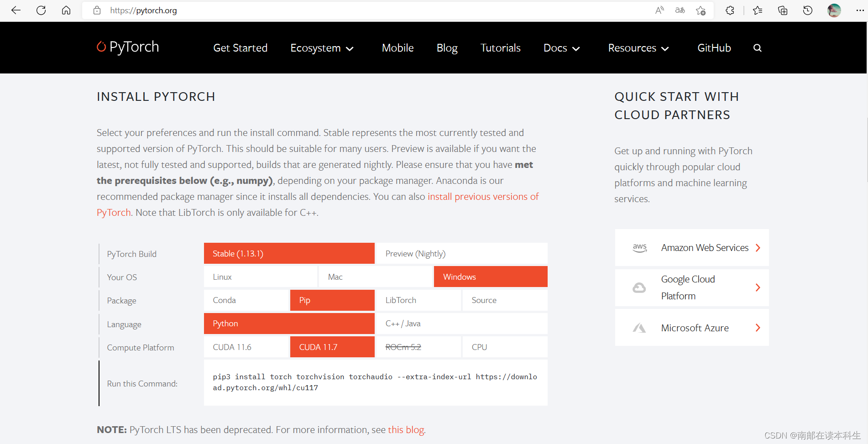Select Python language option
This screenshot has width=868, height=444.
coord(289,323)
